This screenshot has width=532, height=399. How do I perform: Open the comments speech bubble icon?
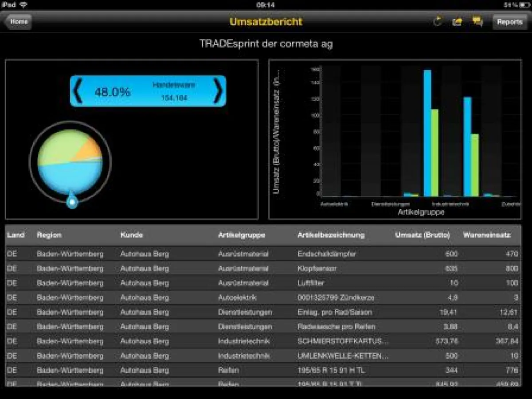click(477, 22)
